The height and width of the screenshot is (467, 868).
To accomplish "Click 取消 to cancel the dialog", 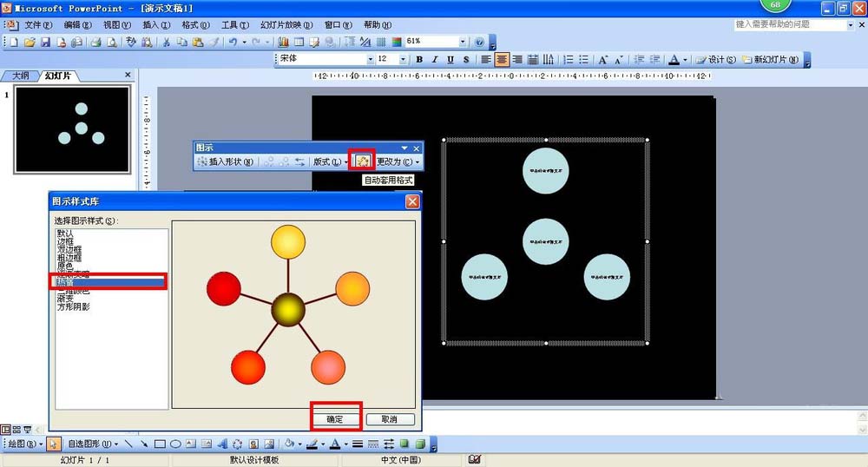I will tap(390, 419).
